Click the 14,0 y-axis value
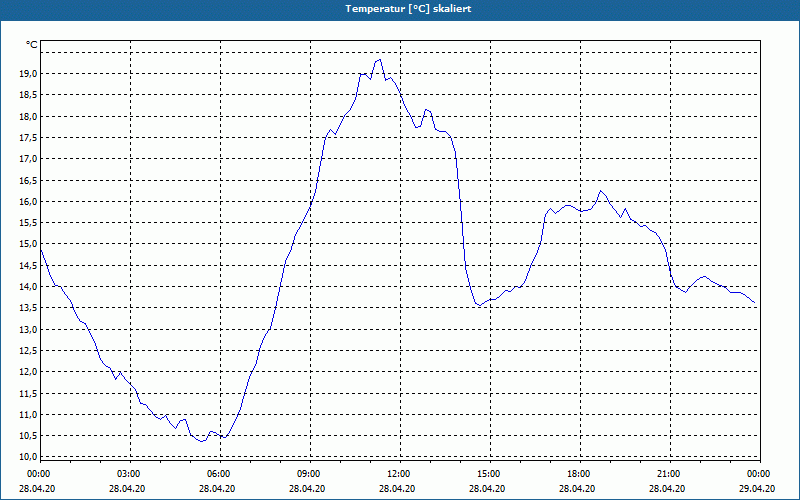This screenshot has width=800, height=500. (x=28, y=287)
